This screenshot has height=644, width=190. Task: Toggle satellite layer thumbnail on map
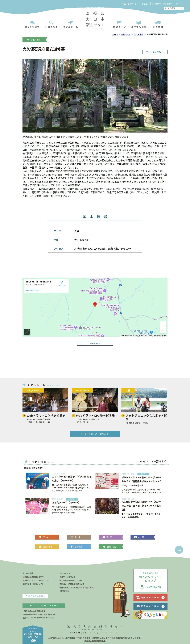coord(27,332)
